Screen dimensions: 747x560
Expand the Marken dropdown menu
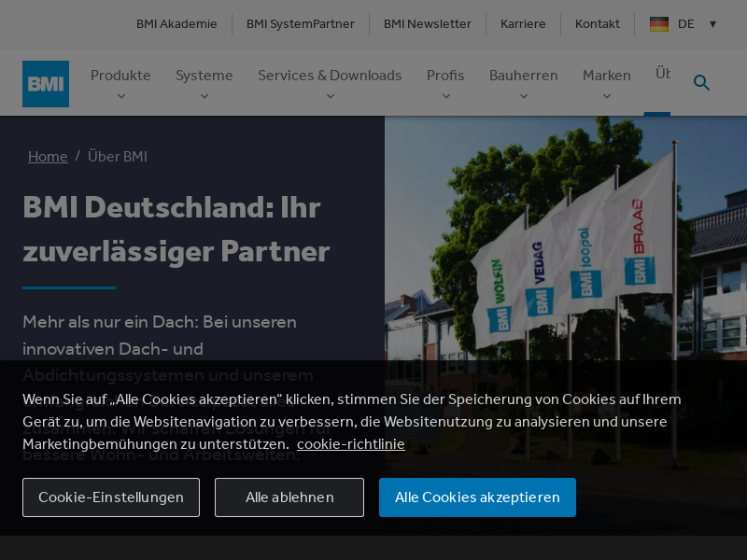point(606,95)
